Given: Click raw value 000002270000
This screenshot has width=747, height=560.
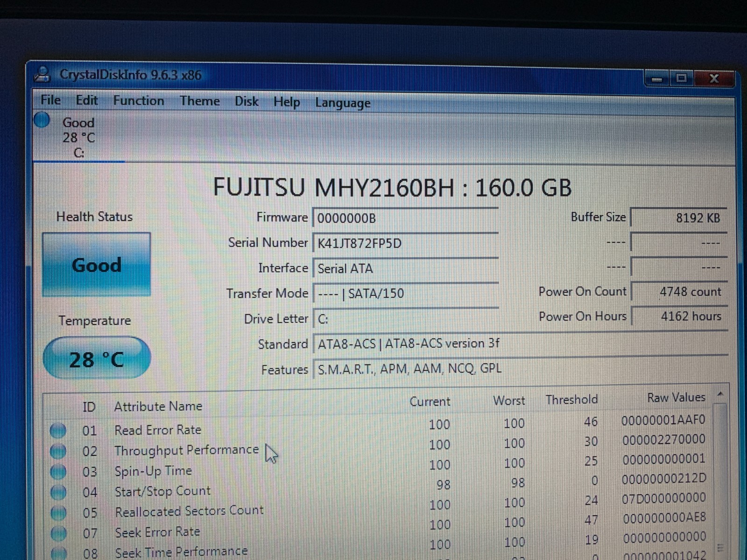Looking at the screenshot, I should point(664,440).
